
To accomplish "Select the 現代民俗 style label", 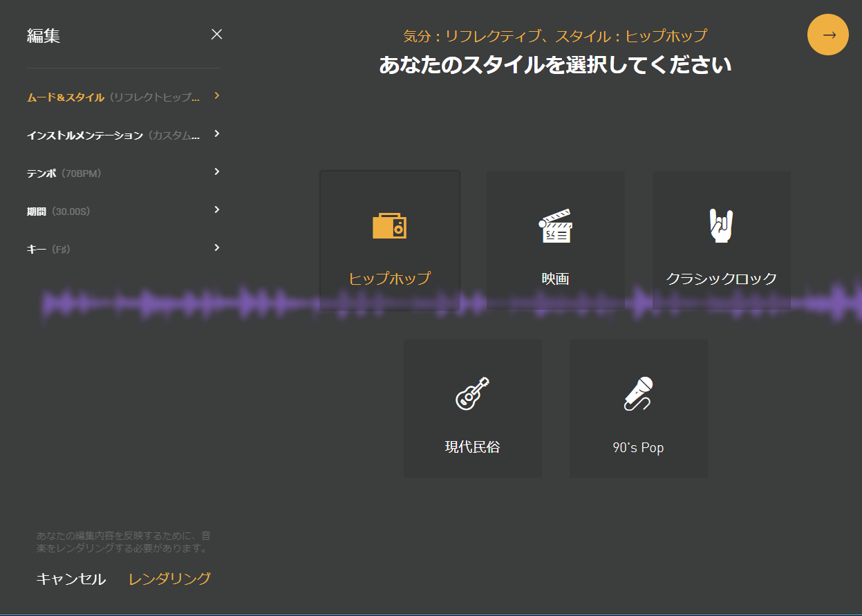I will tap(472, 447).
